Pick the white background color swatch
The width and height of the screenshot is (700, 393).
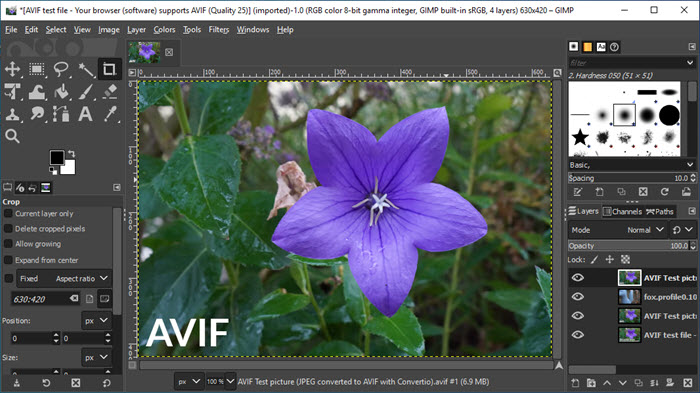click(x=70, y=168)
